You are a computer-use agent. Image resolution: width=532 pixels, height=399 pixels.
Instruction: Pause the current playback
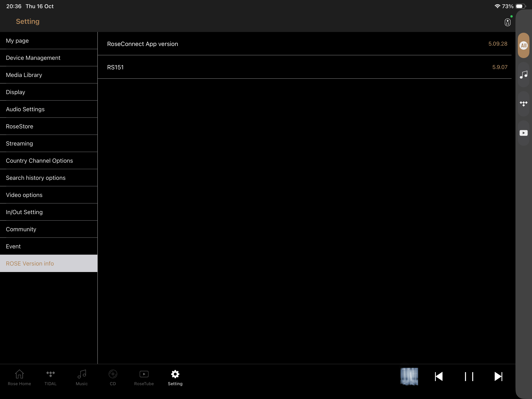pyautogui.click(x=469, y=376)
